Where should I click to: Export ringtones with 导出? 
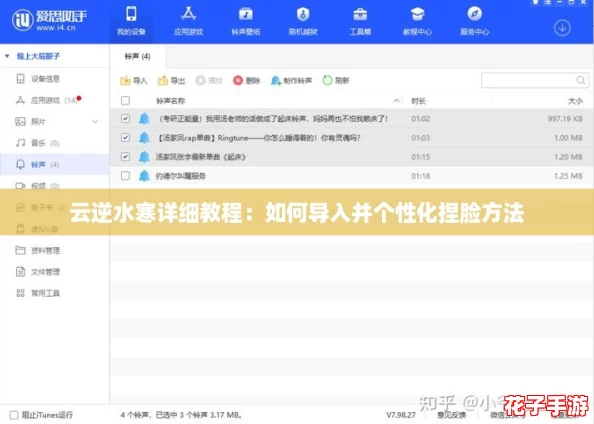click(172, 80)
